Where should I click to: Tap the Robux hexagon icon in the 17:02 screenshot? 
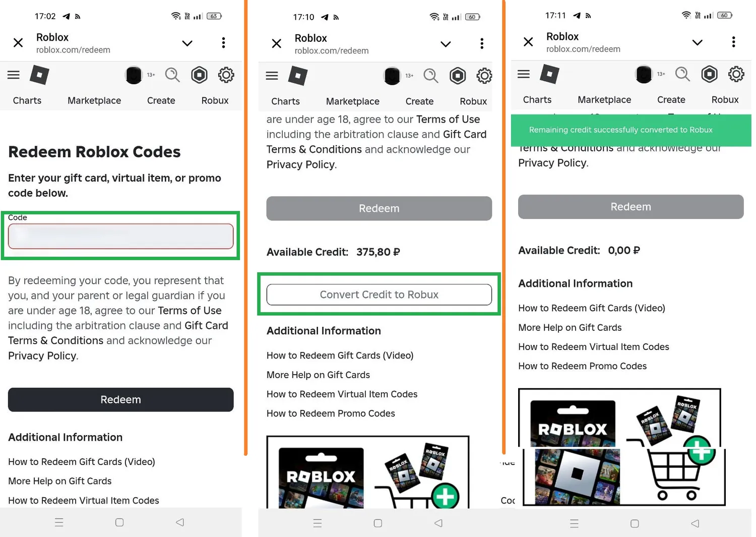200,75
